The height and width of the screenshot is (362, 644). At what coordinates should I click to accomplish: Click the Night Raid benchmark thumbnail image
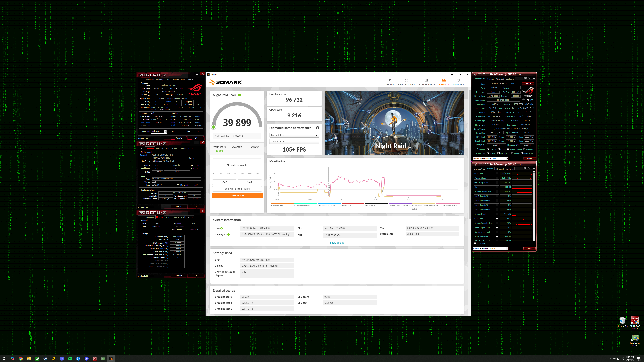click(394, 123)
